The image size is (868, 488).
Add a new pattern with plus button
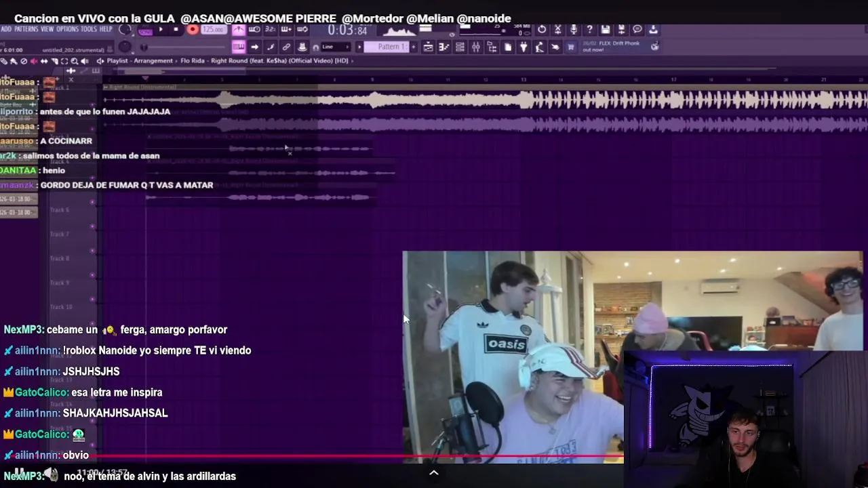(414, 47)
